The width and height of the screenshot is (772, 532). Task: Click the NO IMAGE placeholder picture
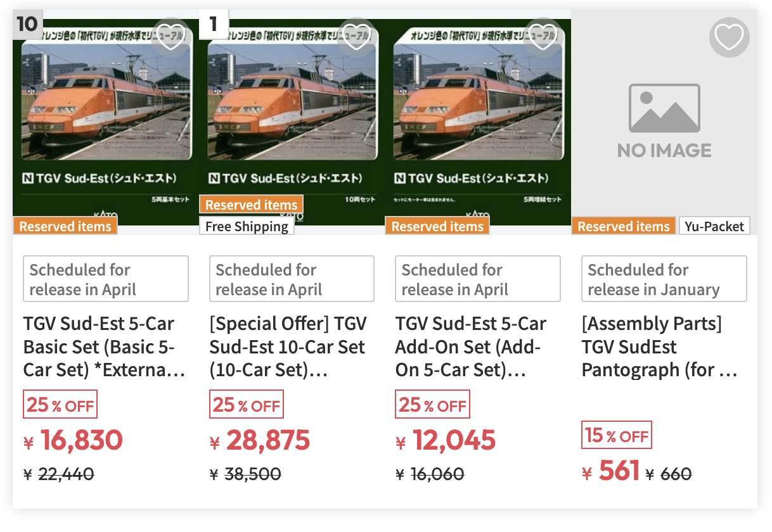pos(664,120)
